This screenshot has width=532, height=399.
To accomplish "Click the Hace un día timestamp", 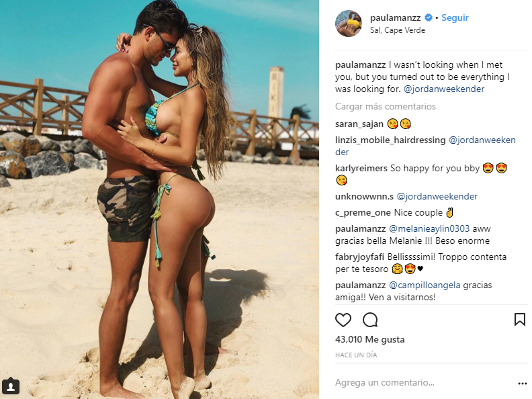I will coord(356,355).
